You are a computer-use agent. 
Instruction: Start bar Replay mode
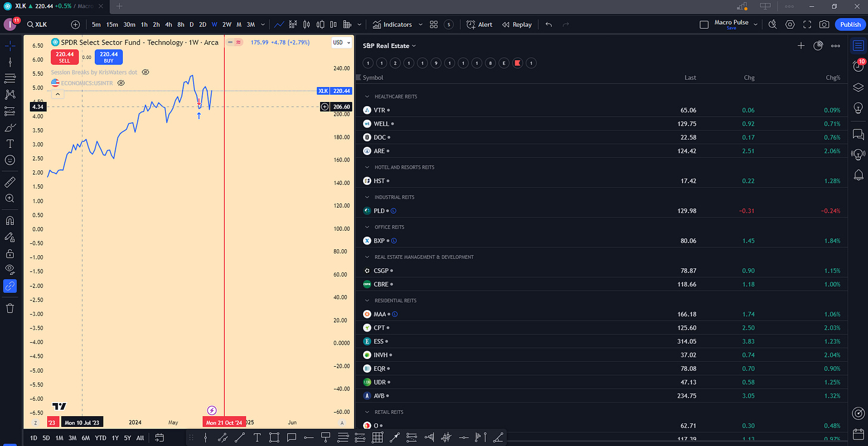[517, 24]
